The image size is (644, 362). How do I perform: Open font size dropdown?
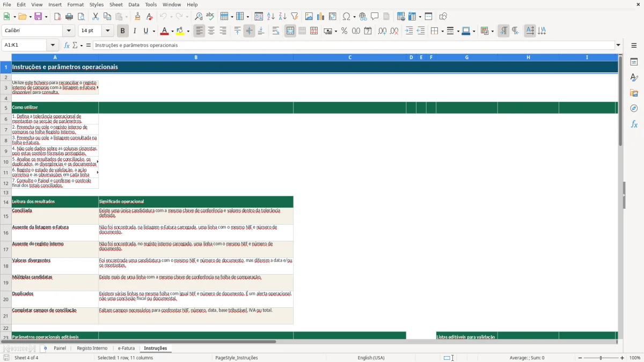coord(107,31)
